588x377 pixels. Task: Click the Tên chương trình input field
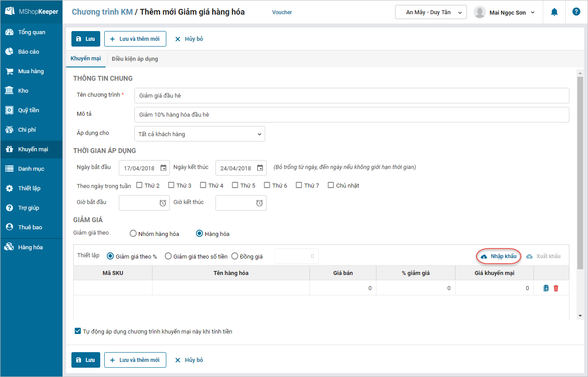click(351, 95)
